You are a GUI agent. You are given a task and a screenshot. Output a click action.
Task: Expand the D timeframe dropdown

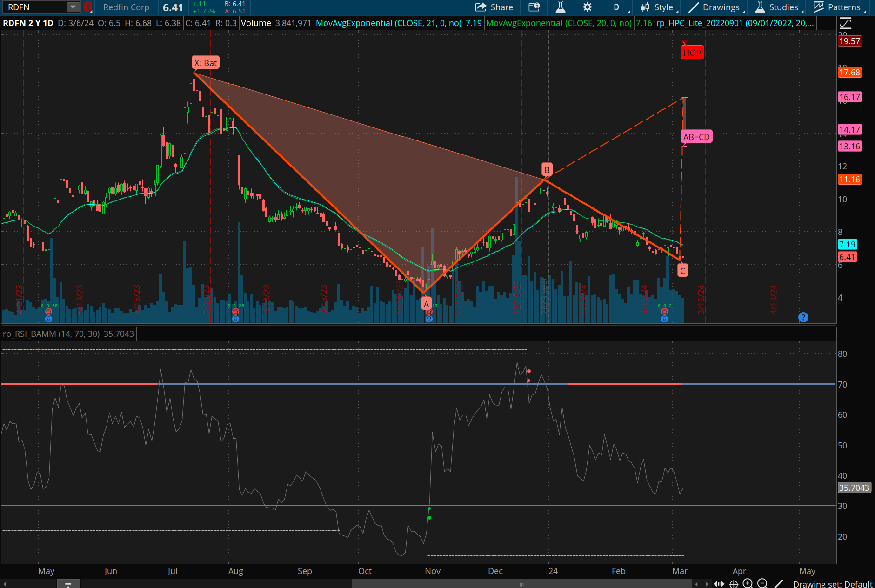click(x=617, y=7)
